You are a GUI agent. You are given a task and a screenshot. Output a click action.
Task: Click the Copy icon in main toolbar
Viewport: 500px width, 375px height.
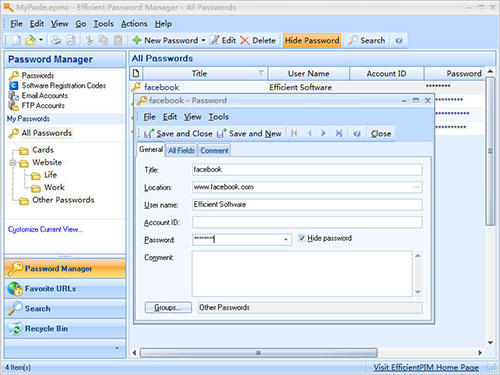tap(104, 40)
